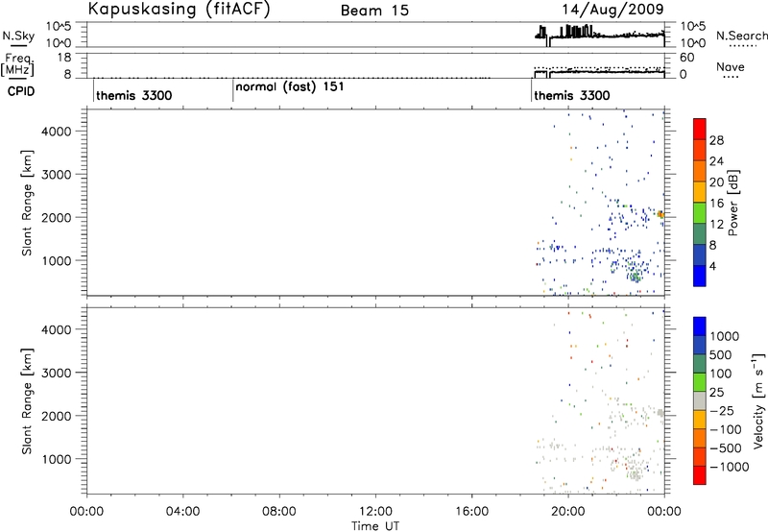Click the -500 tick on Velocity colorbar

click(726, 447)
